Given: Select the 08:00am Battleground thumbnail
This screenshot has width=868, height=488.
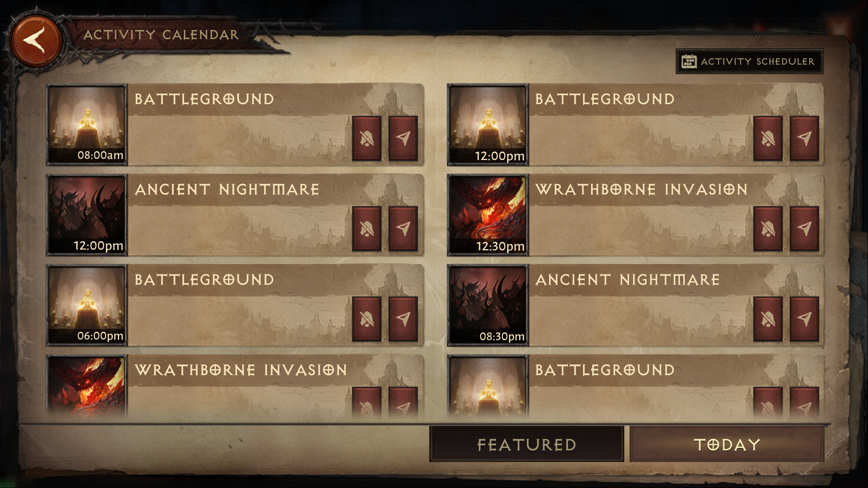Looking at the screenshot, I should tap(87, 125).
